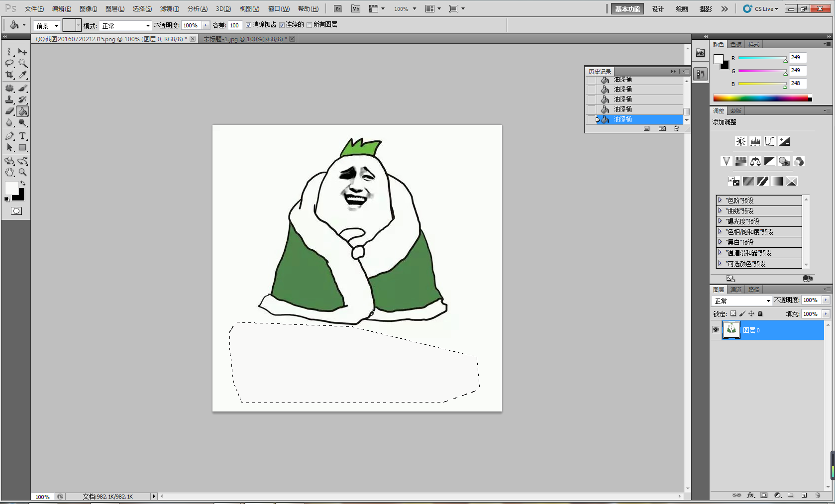Switch to the 绘画 workspace

tap(682, 9)
